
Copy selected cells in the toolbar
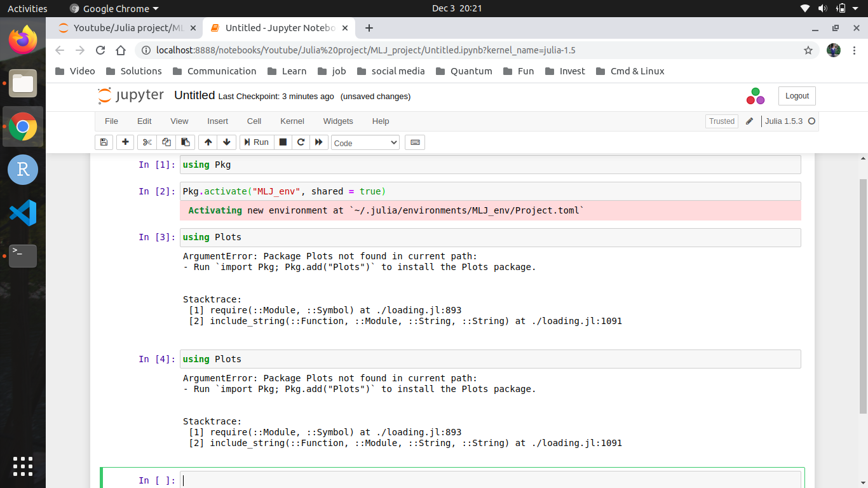pyautogui.click(x=166, y=142)
